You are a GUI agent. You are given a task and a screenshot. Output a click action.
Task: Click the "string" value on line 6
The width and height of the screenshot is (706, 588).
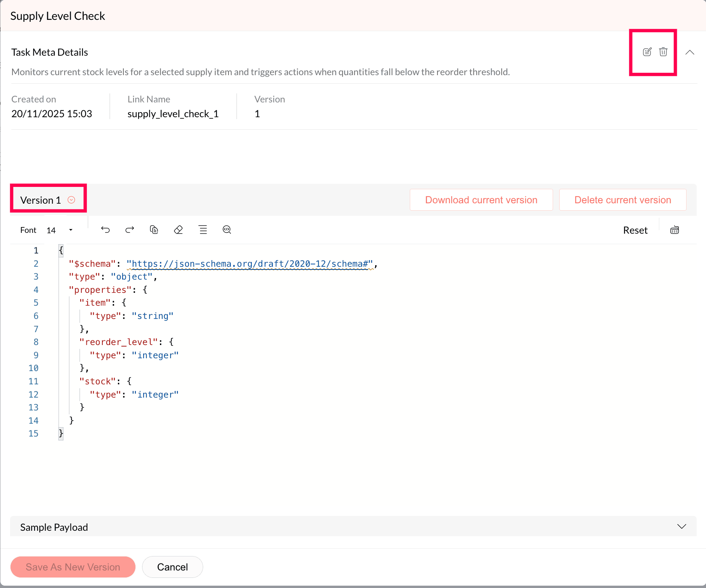[x=153, y=316]
